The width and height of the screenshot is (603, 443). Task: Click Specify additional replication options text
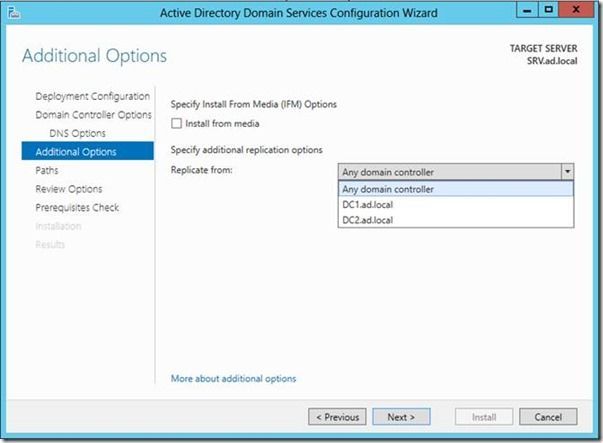tap(247, 150)
